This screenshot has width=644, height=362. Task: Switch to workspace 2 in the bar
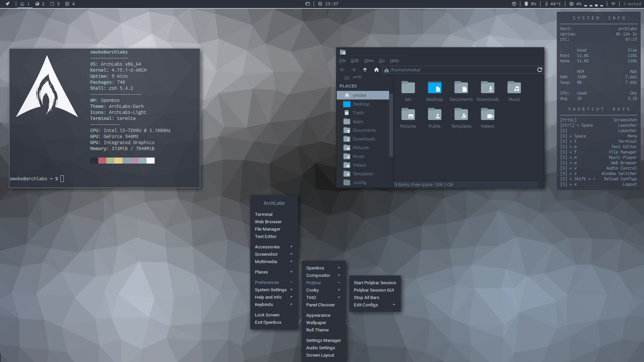(x=40, y=4)
